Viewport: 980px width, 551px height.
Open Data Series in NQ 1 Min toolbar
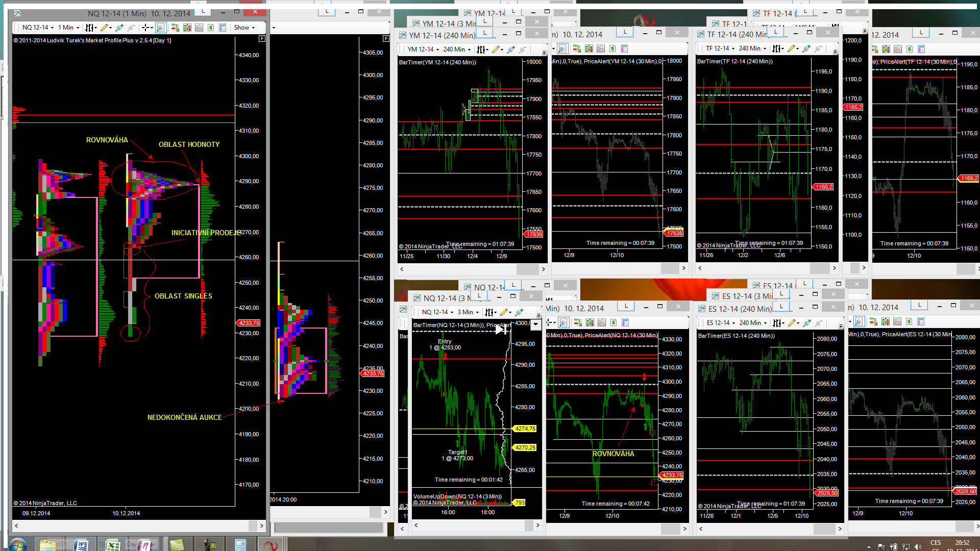pyautogui.click(x=187, y=28)
